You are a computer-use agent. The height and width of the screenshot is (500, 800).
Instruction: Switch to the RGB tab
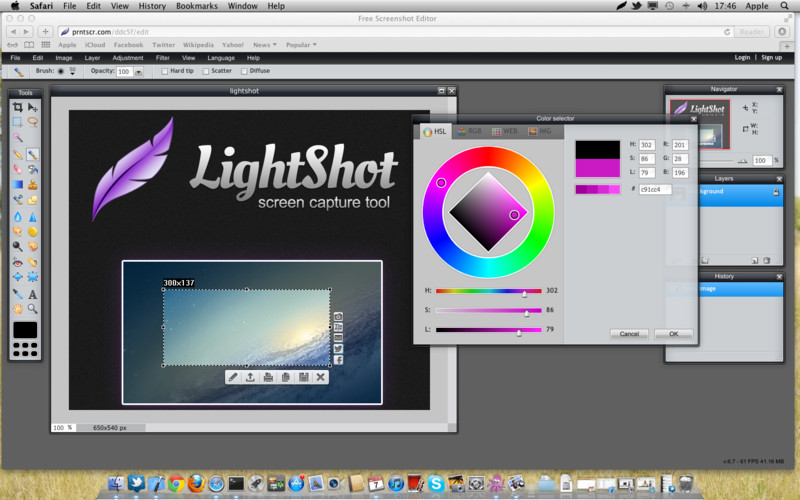467,131
